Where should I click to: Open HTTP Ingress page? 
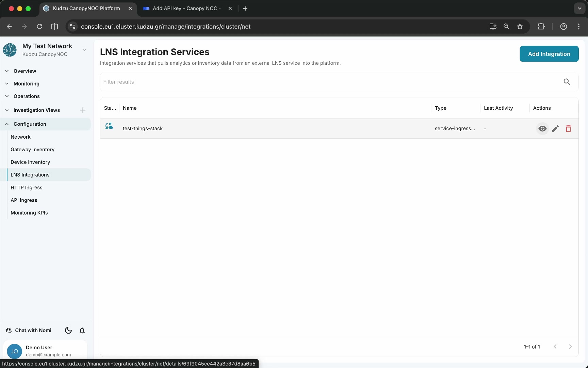pos(27,187)
